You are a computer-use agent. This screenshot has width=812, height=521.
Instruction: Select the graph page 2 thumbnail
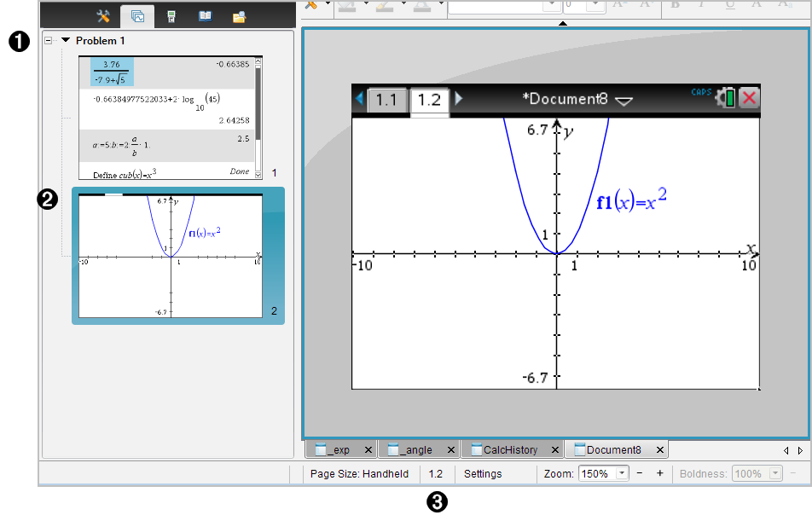(171, 256)
